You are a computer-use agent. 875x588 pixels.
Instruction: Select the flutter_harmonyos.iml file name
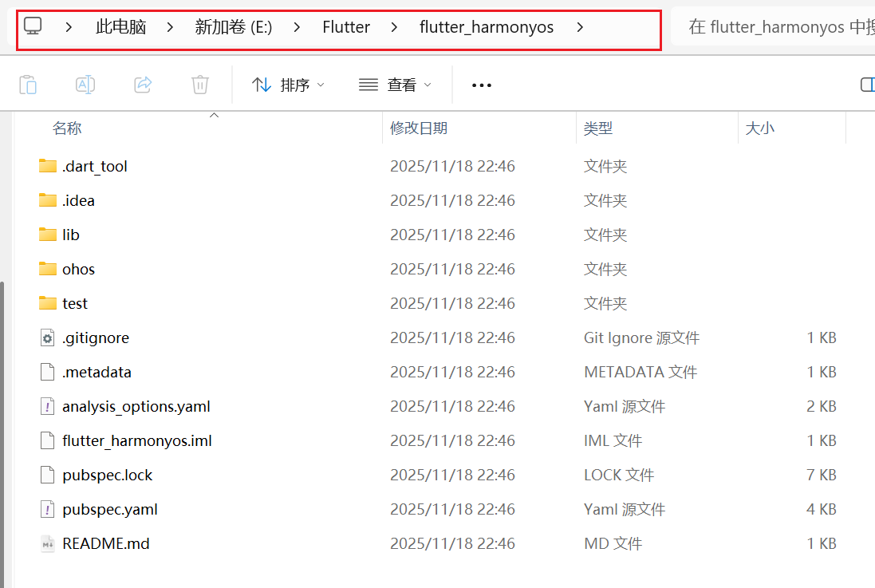point(136,440)
